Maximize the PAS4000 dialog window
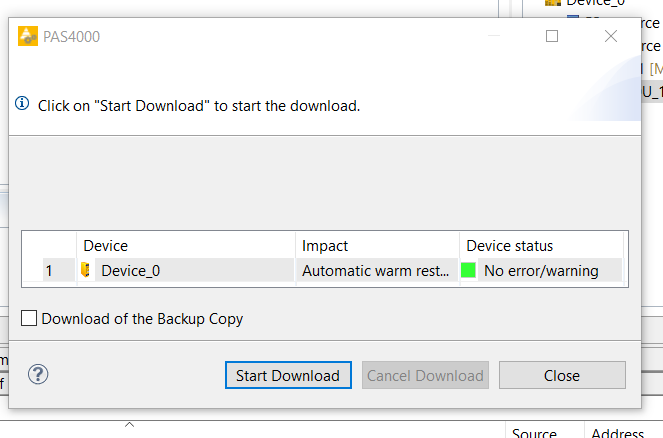663x438 pixels. [x=552, y=36]
